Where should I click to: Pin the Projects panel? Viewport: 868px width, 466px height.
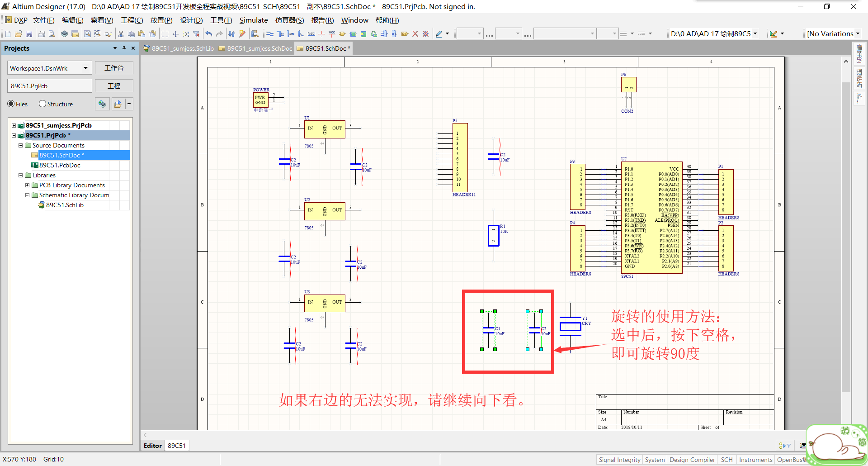124,48
